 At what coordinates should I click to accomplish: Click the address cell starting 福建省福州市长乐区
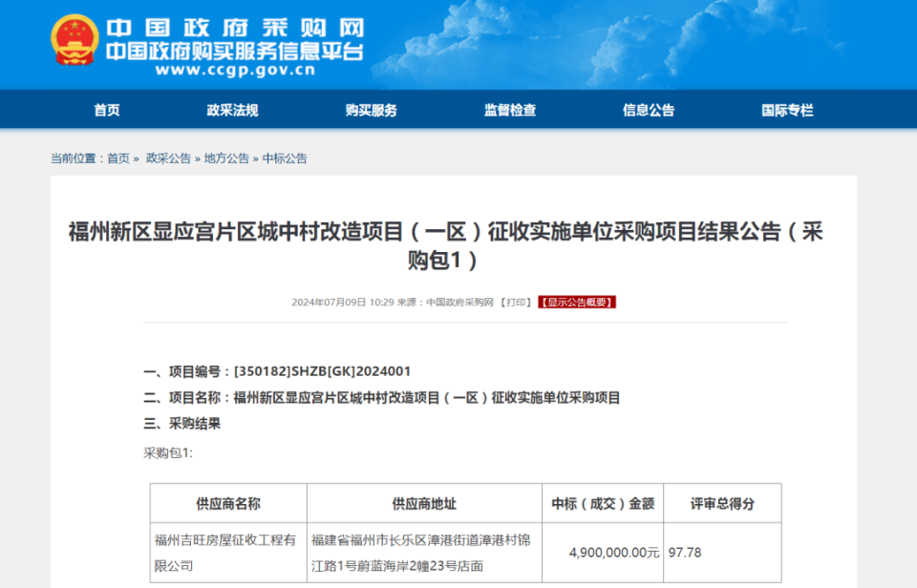pos(424,553)
